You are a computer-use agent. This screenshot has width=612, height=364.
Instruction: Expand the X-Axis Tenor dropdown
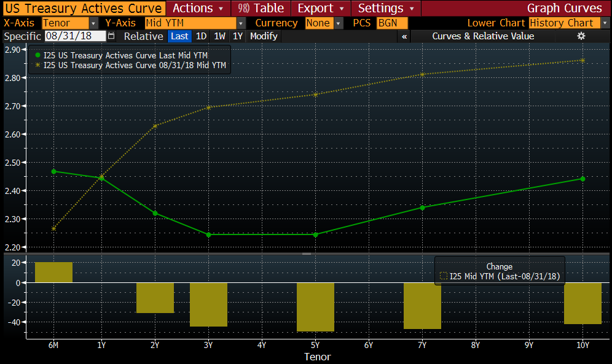click(93, 23)
